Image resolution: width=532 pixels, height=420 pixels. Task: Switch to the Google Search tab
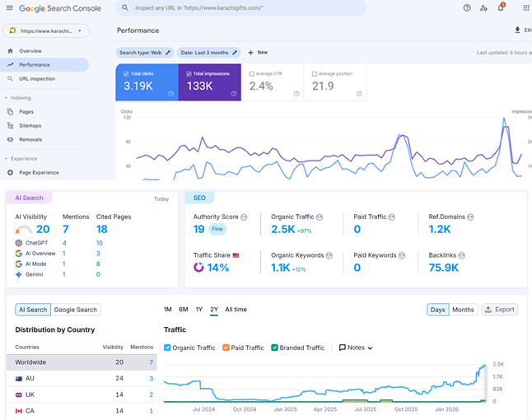[x=76, y=310]
